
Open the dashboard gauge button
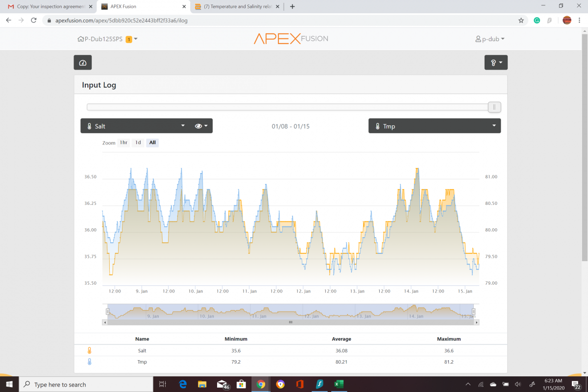[83, 63]
